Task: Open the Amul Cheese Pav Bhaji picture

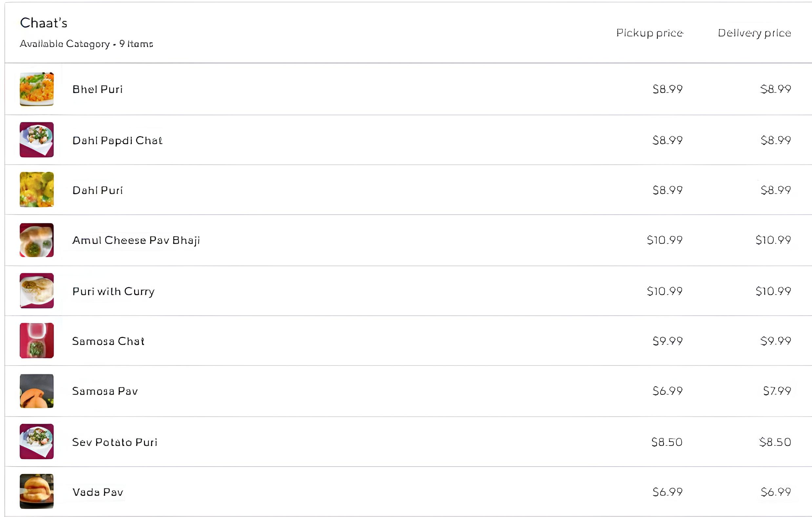Action: (37, 240)
